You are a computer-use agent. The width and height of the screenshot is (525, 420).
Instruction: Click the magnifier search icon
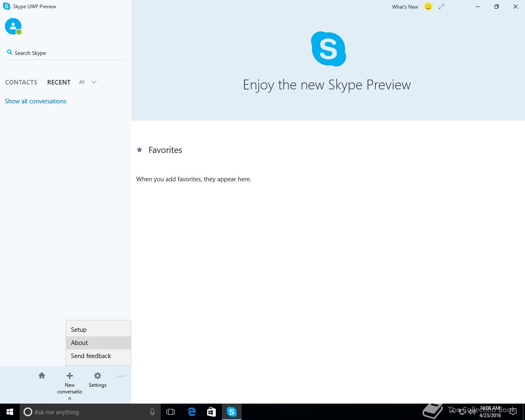(10, 52)
